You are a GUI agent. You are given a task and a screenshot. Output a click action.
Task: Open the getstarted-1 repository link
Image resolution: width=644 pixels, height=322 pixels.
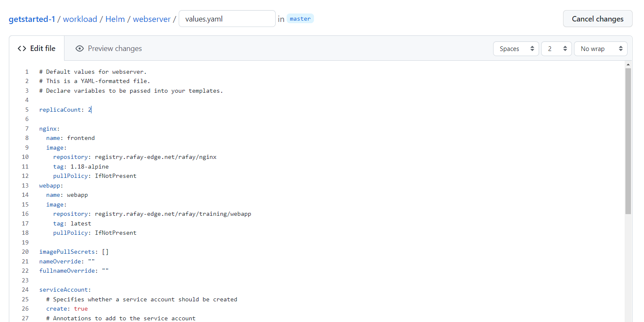[x=32, y=19]
